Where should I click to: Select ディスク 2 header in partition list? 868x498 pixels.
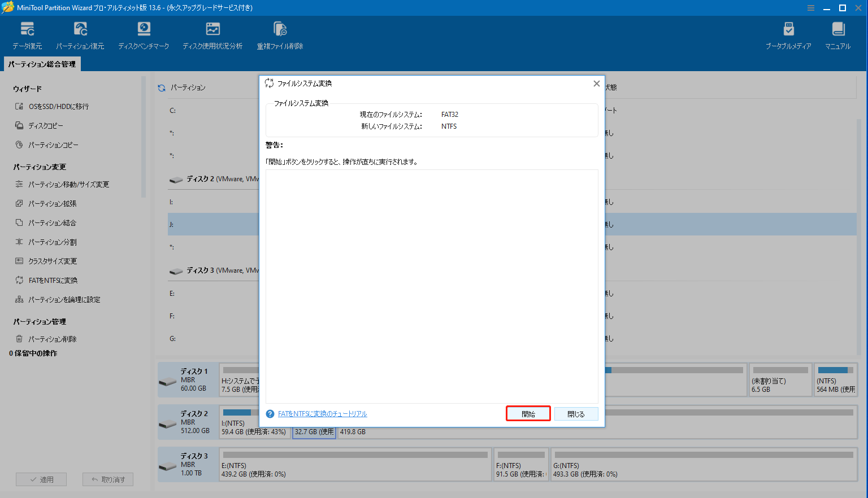[x=214, y=179]
